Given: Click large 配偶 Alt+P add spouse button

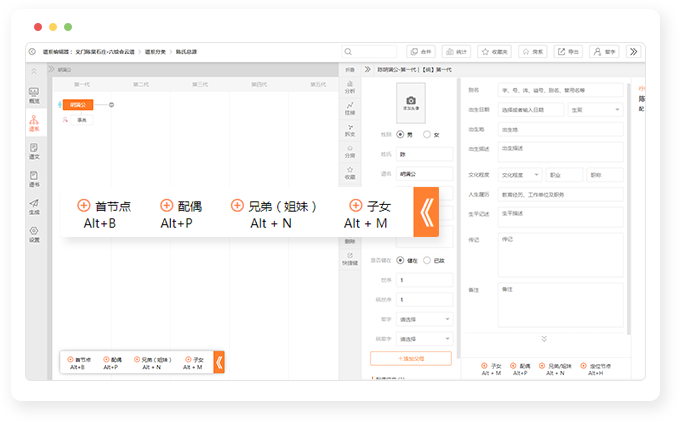Looking at the screenshot, I should point(182,213).
